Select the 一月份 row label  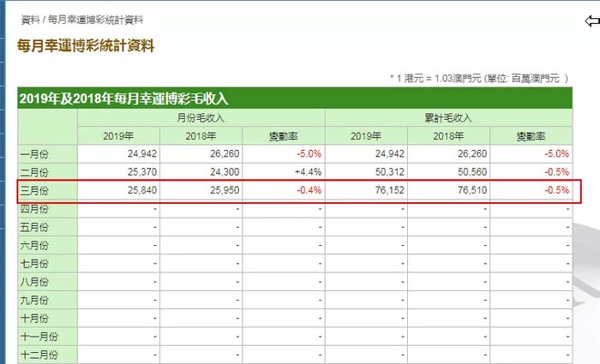click(34, 154)
